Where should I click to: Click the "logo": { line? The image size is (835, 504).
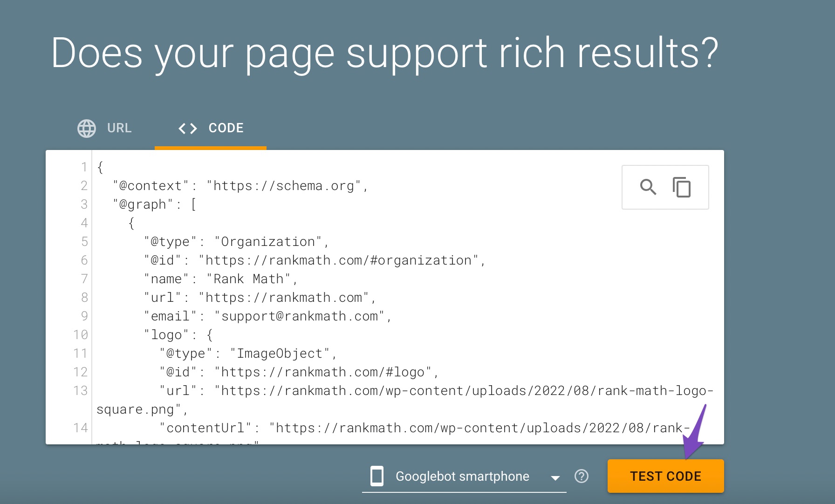coord(178,334)
